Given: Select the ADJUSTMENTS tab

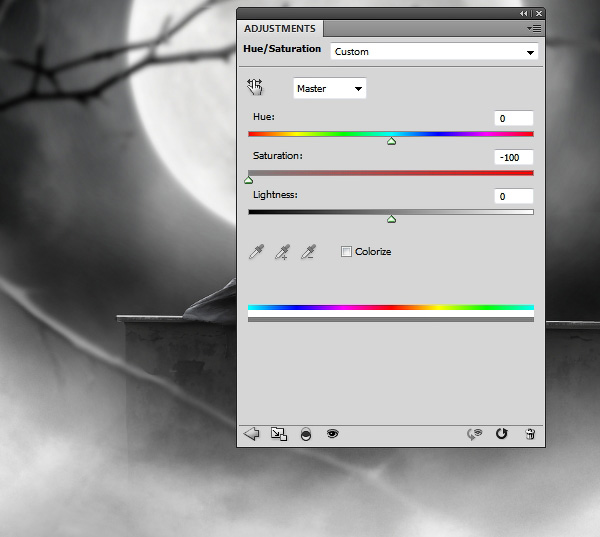Looking at the screenshot, I should [x=280, y=29].
